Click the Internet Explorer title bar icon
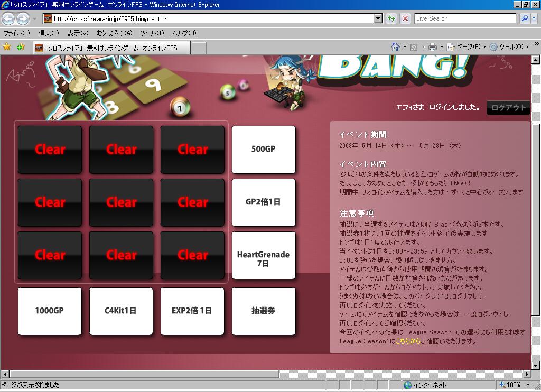 5,4
